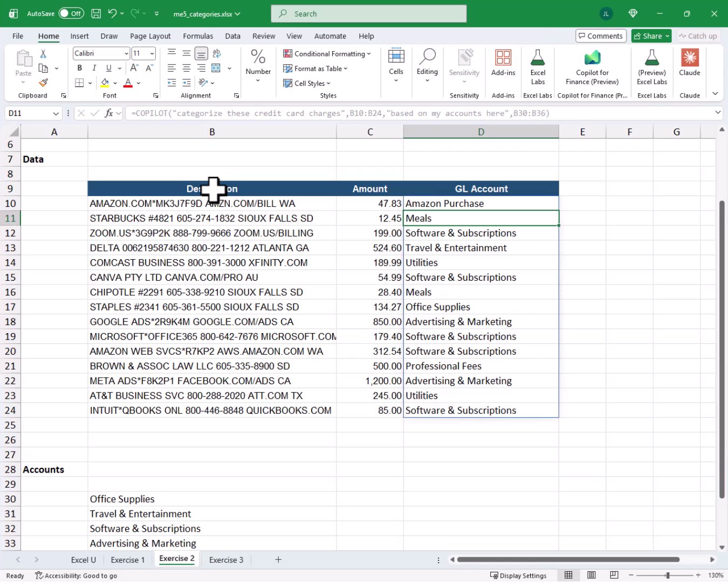Open Excel Labs from the ribbon
The image size is (728, 582).
538,66
